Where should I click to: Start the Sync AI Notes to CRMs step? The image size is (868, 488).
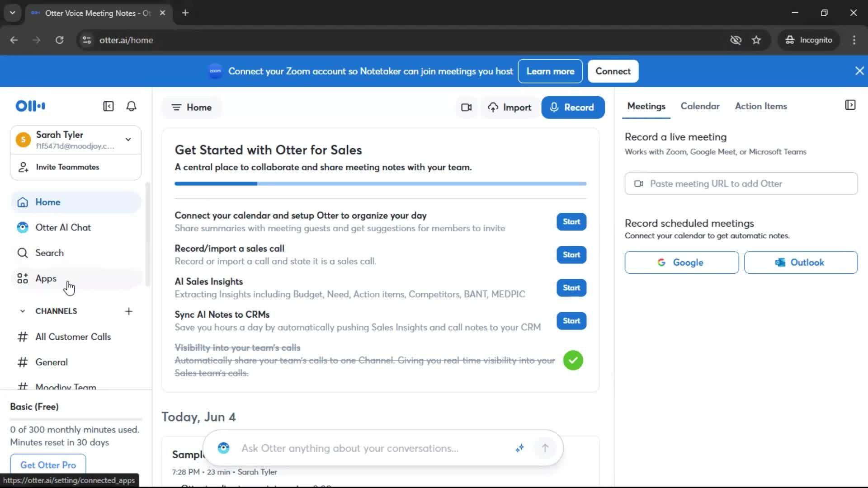571,321
